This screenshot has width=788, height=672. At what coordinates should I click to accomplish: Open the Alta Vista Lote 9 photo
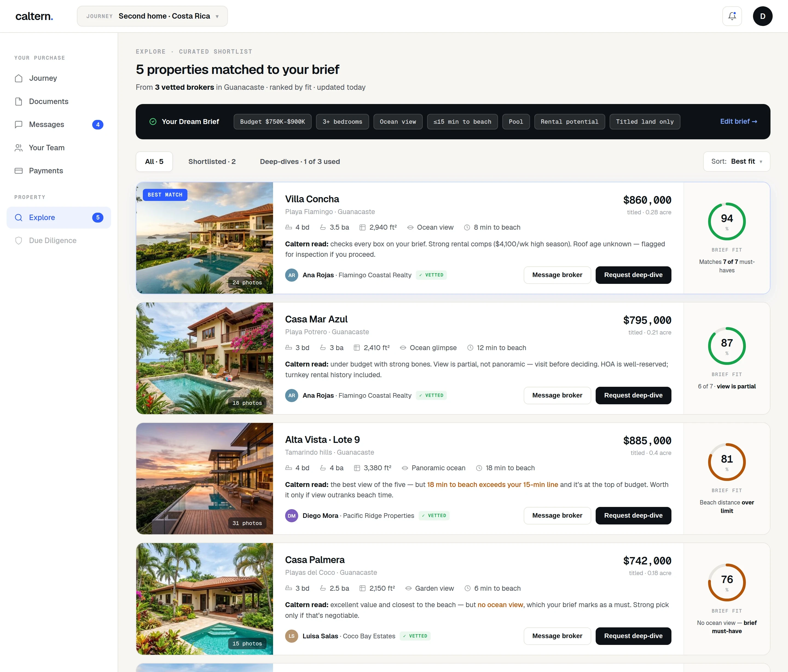[x=205, y=478]
